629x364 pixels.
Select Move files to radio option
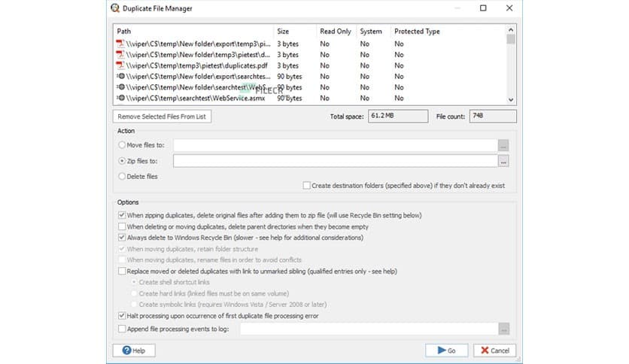click(122, 145)
